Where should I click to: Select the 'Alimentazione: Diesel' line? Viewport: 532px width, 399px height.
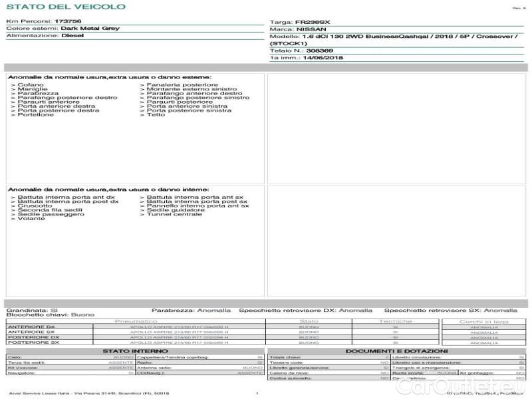[x=45, y=35]
